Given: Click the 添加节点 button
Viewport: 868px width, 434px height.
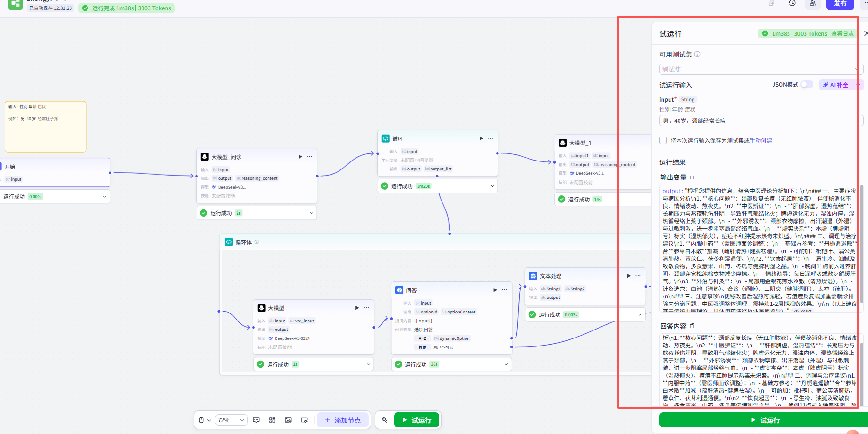Looking at the screenshot, I should coord(343,420).
